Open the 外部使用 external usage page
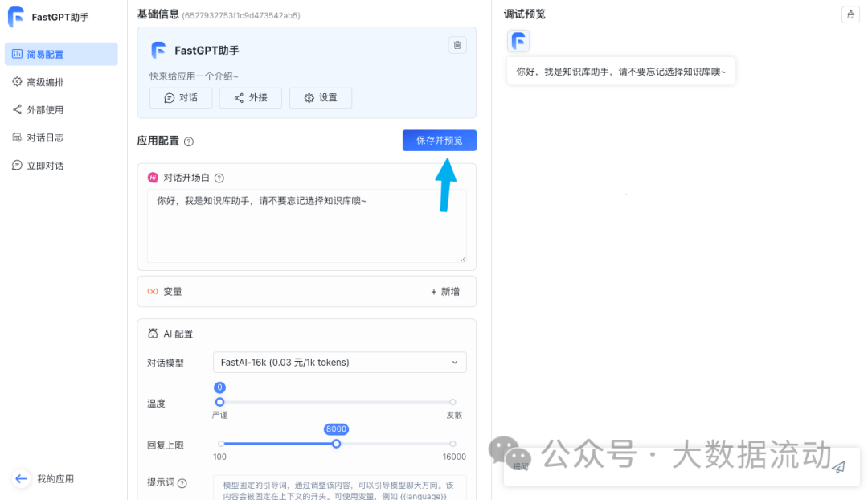This screenshot has height=500, width=868. (43, 109)
